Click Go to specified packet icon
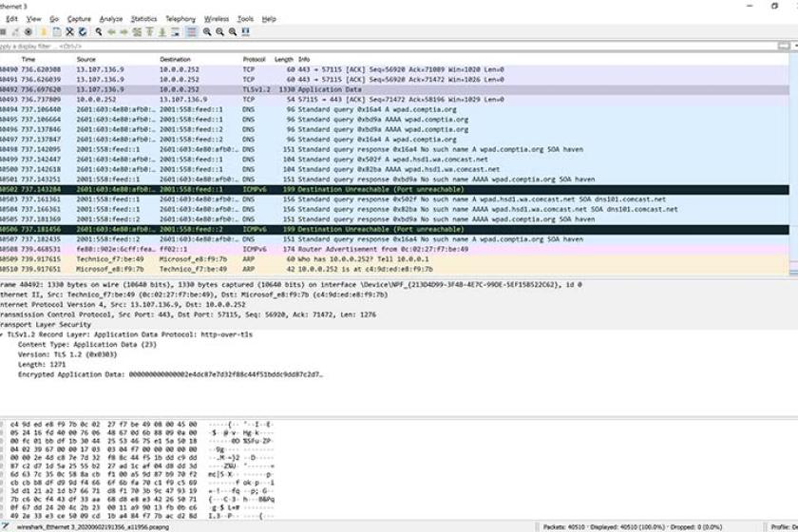The width and height of the screenshot is (798, 532). pyautogui.click(x=137, y=31)
